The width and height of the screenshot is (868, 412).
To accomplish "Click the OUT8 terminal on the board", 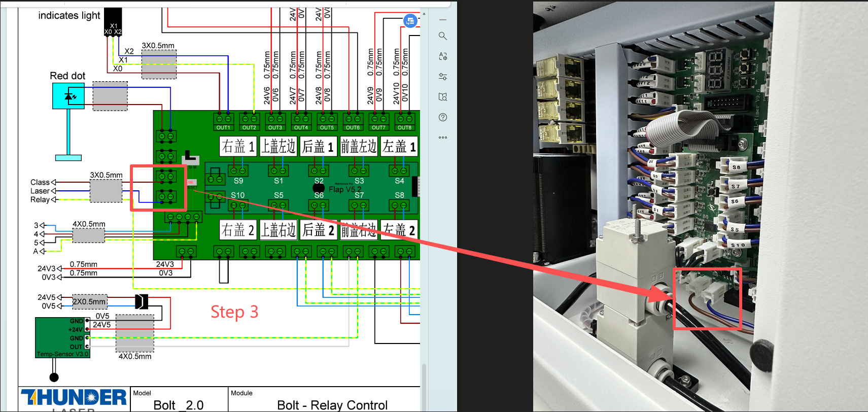I will (x=404, y=122).
